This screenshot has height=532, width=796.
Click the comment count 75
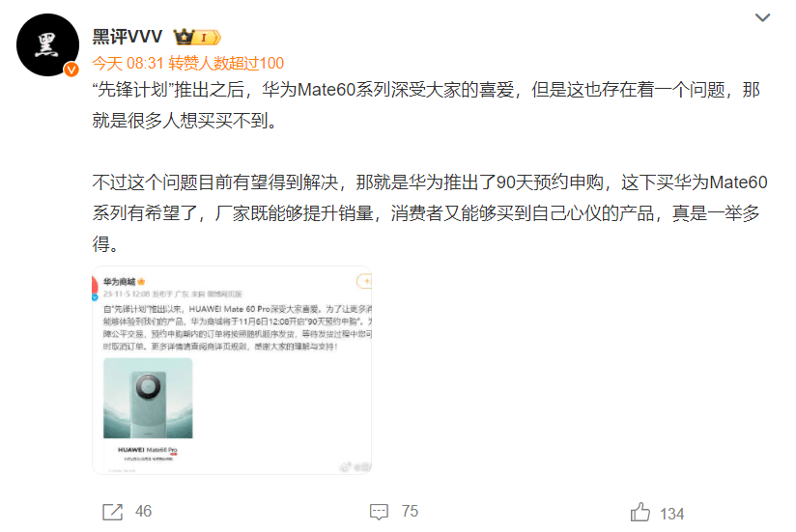[x=411, y=511]
